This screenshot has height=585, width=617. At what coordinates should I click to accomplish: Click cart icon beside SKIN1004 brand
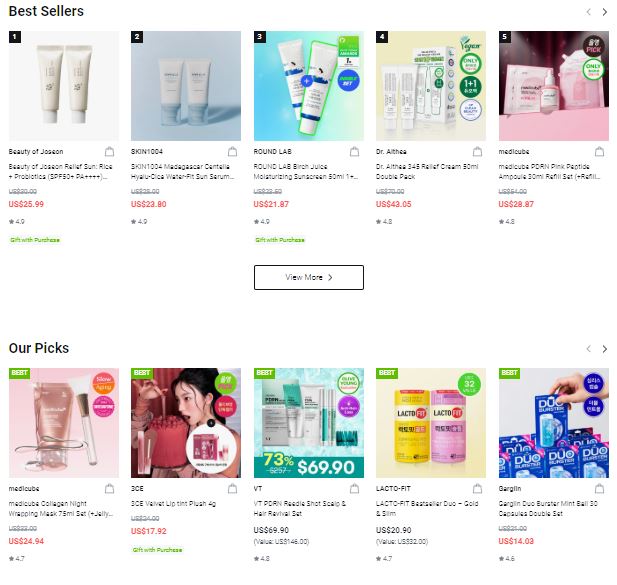tap(236, 152)
